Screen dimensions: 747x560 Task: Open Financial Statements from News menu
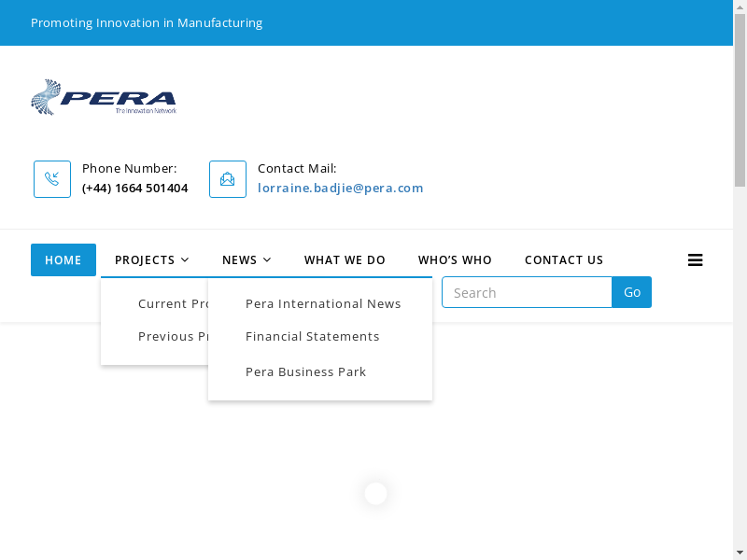pyautogui.click(x=312, y=336)
